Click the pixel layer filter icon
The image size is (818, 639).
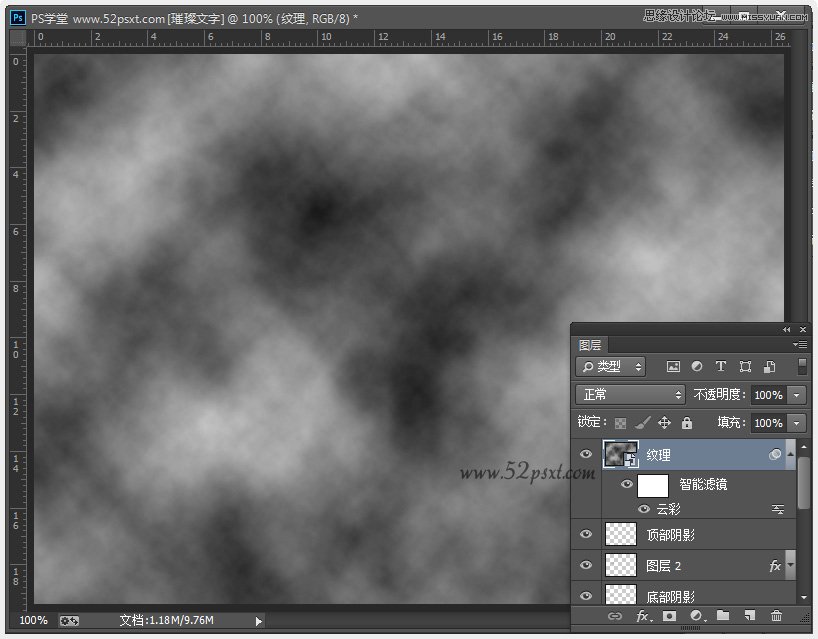pyautogui.click(x=673, y=367)
